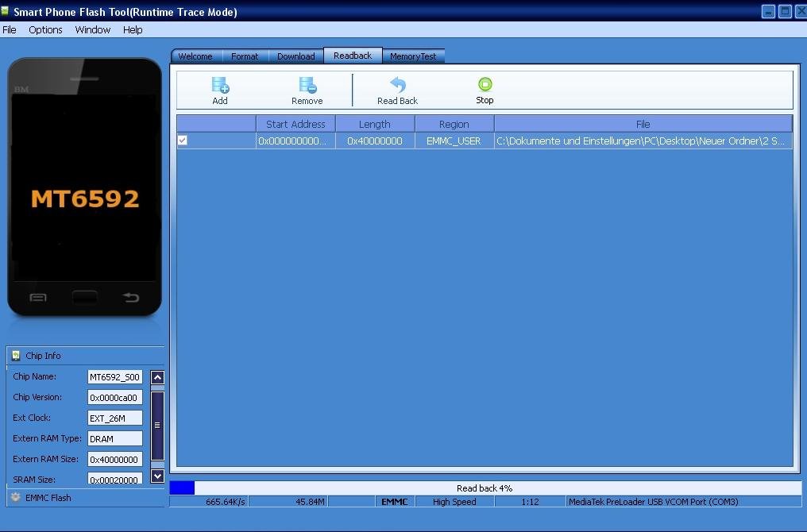
Task: Switch to the Format tab
Action: click(x=245, y=56)
